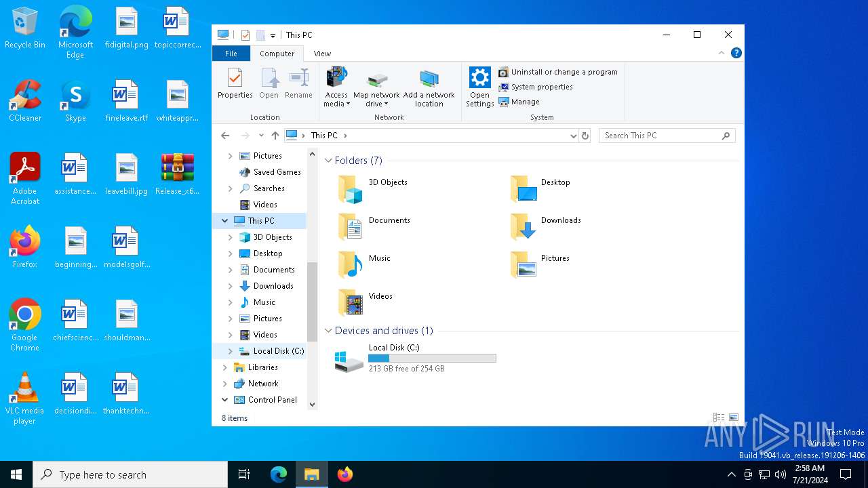Launch Firefox from the taskbar
Viewport: 868px width, 488px height.
pos(344,474)
